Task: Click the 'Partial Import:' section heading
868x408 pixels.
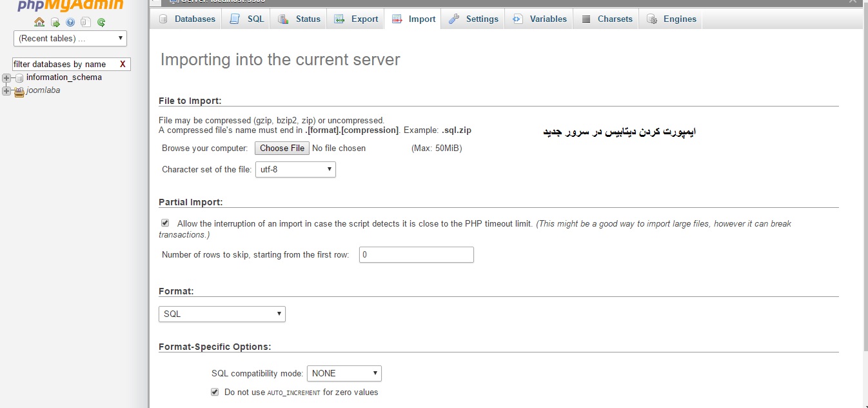Action: [191, 202]
